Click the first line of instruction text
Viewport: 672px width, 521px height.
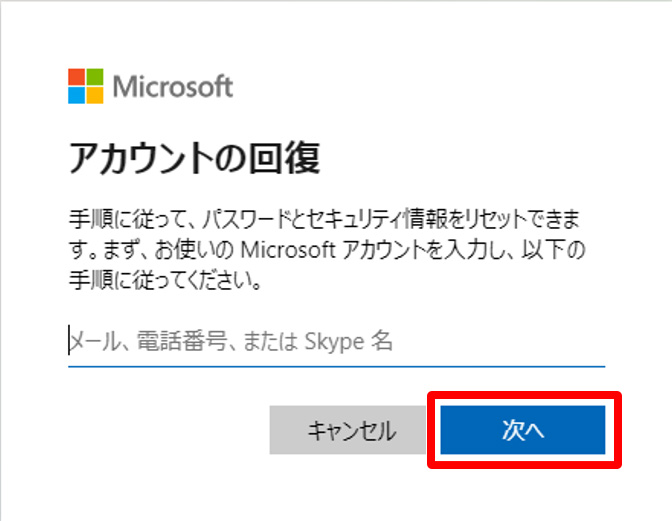325,217
